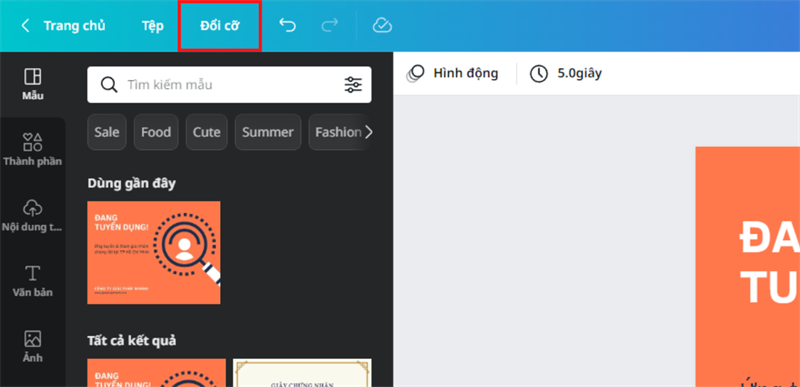Select the Cute category chip

pyautogui.click(x=207, y=132)
